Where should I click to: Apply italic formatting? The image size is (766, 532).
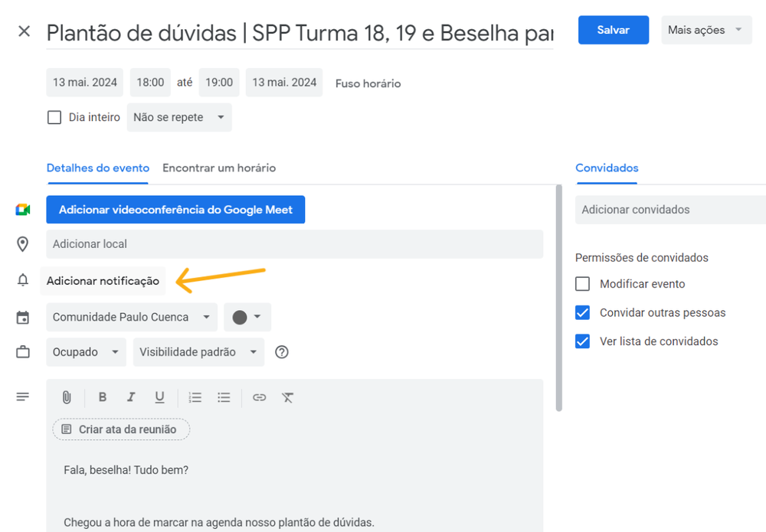click(x=131, y=397)
